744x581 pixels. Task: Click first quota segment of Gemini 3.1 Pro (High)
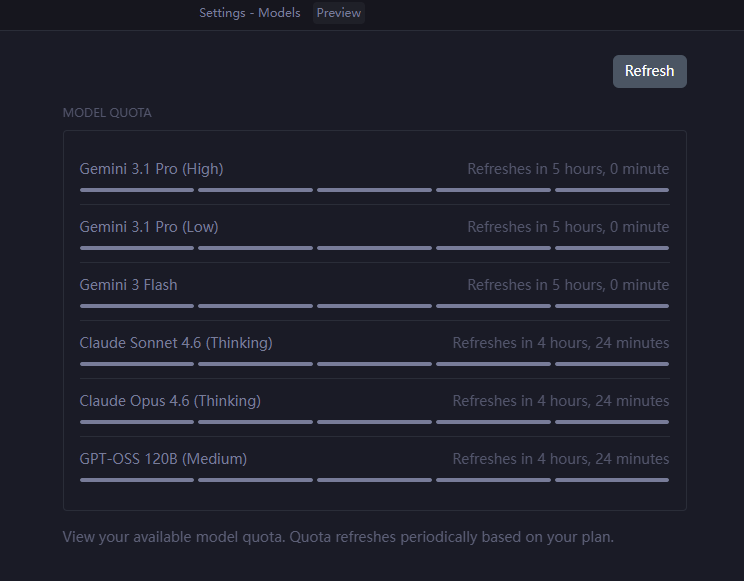click(x=137, y=190)
